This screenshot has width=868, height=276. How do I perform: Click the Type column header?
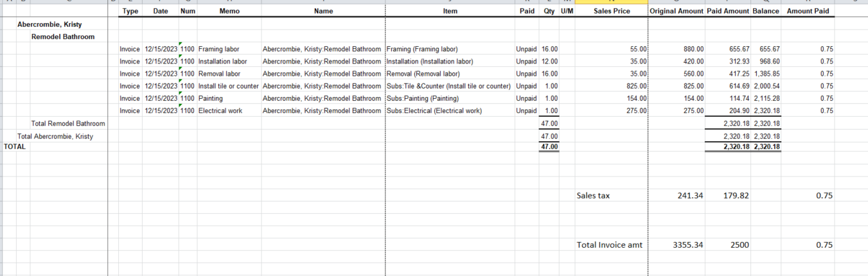point(130,11)
